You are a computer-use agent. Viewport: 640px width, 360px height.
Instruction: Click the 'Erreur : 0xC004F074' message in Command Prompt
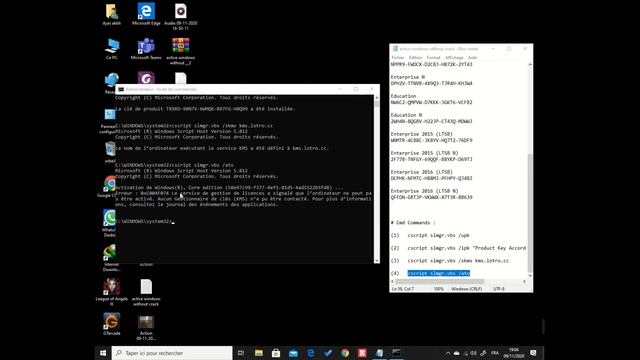click(x=244, y=199)
